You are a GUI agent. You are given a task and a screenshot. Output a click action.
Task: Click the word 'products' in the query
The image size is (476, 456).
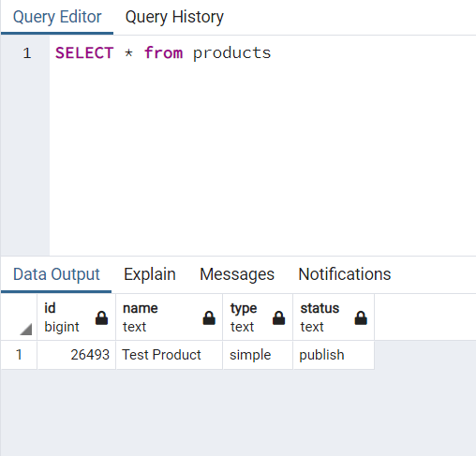[231, 53]
